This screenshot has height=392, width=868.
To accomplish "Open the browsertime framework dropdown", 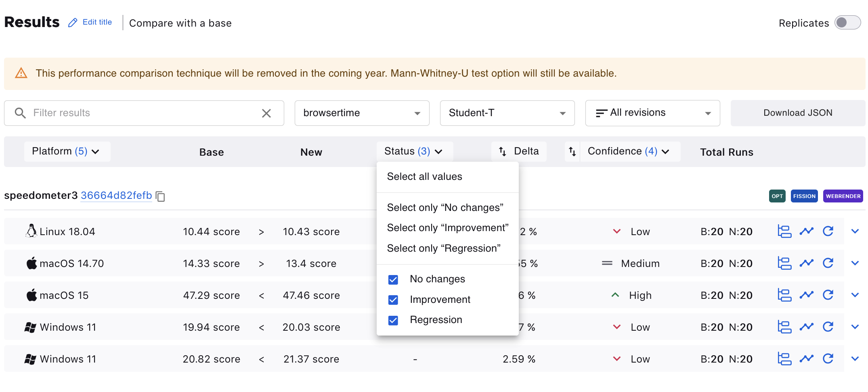I will pyautogui.click(x=362, y=113).
